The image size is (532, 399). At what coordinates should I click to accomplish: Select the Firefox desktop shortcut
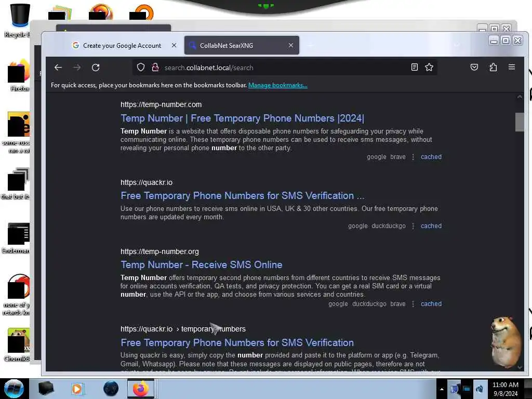click(19, 75)
